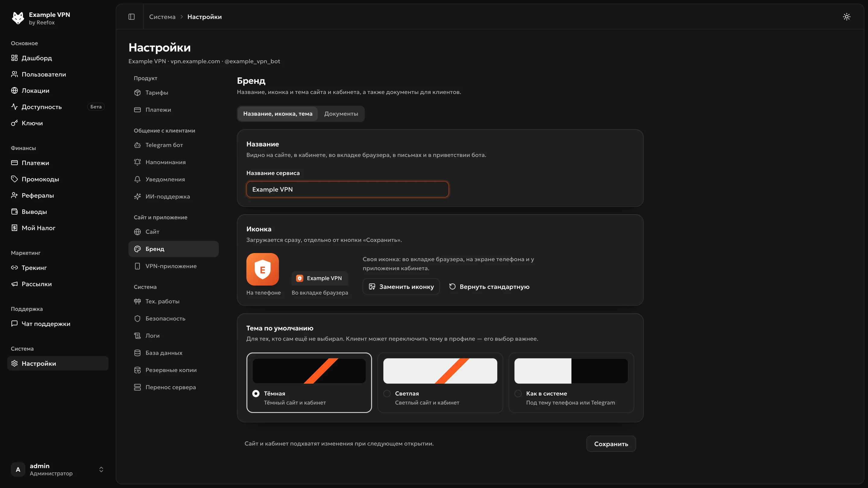Screen dimensions: 868x488
Task: Click the Рефералы person-plus icon
Action: tap(14, 195)
